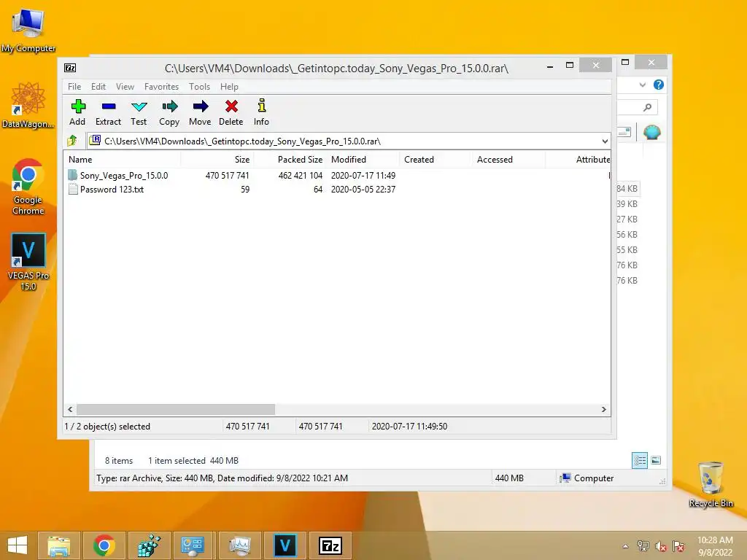This screenshot has width=747, height=560.
Task: Switch Explorer to details view icon
Action: point(639,460)
